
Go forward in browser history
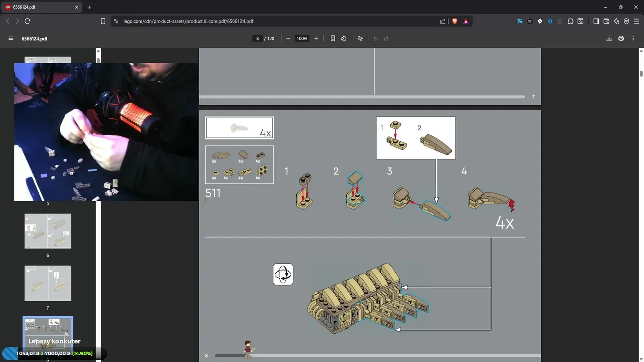point(17,21)
